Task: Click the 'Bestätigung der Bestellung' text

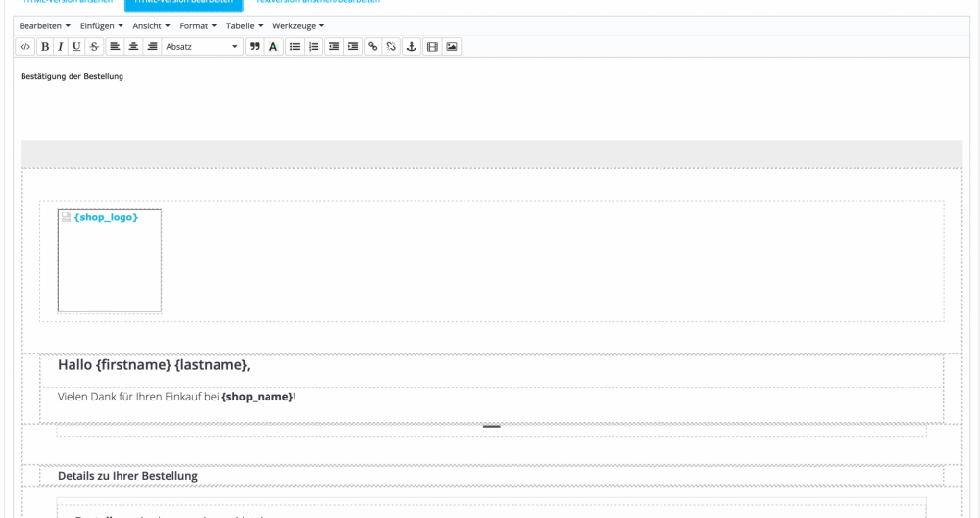Action: [72, 76]
